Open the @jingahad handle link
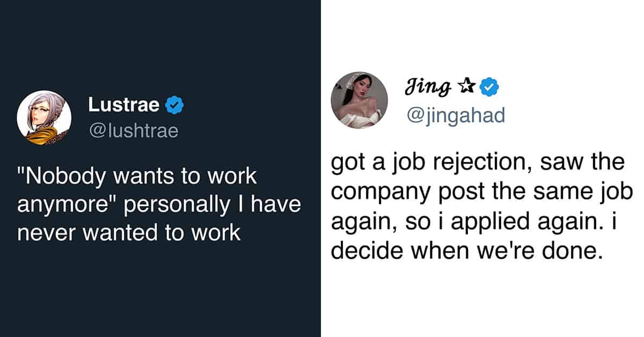 pos(457,115)
